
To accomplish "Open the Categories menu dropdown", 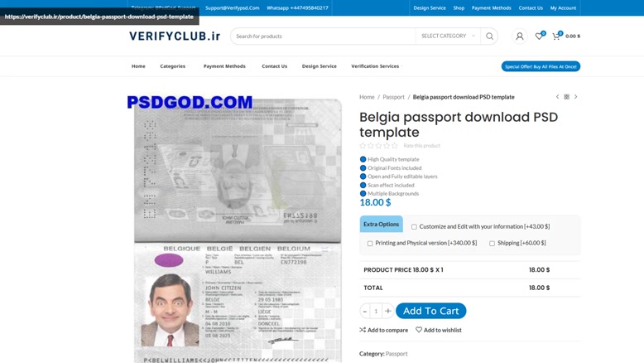I will (x=173, y=66).
